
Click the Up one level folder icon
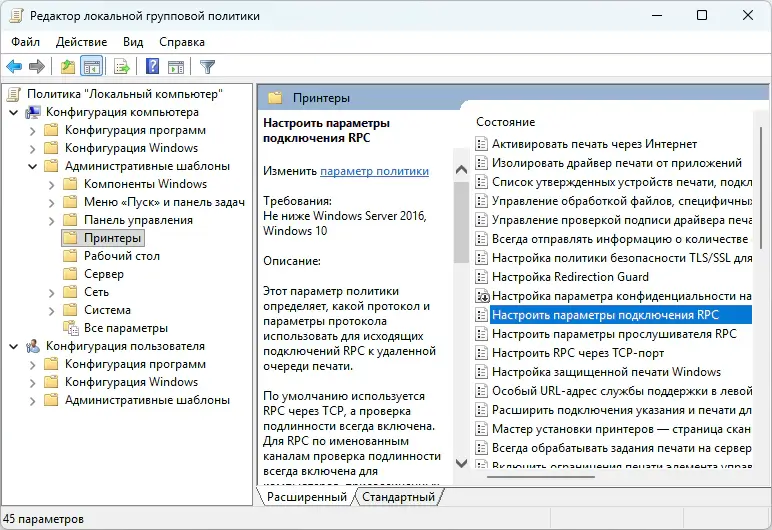[67, 66]
